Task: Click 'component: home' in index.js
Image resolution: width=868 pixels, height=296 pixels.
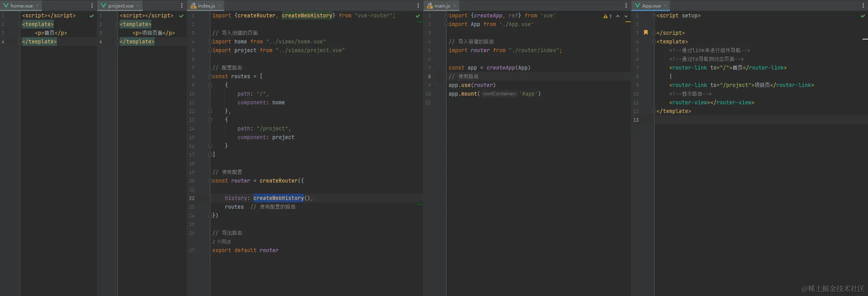Action: pos(261,103)
